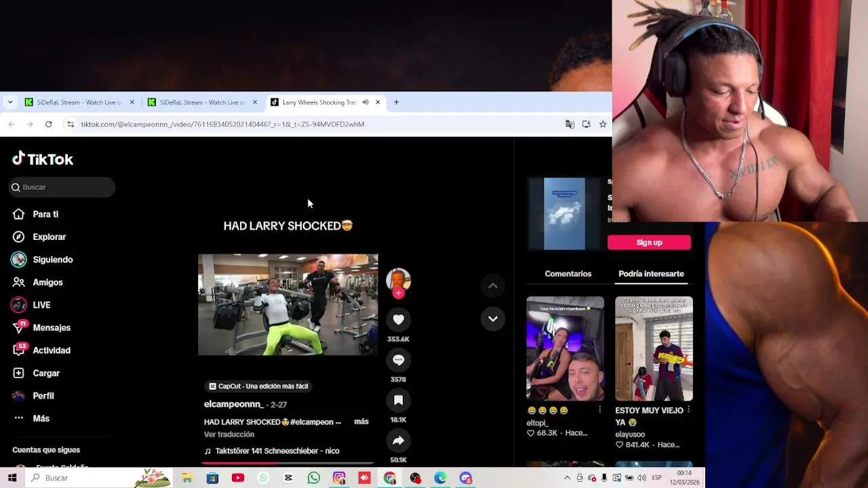Open a new browser tab
The image size is (868, 488).
(396, 102)
